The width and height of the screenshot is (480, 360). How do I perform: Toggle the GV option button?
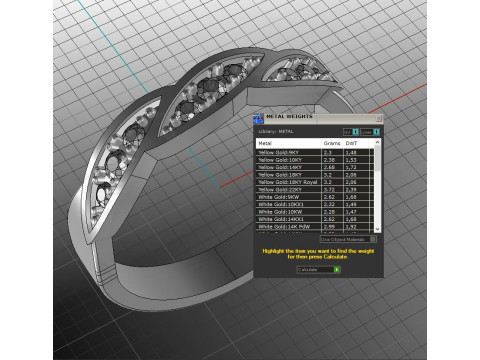click(351, 132)
